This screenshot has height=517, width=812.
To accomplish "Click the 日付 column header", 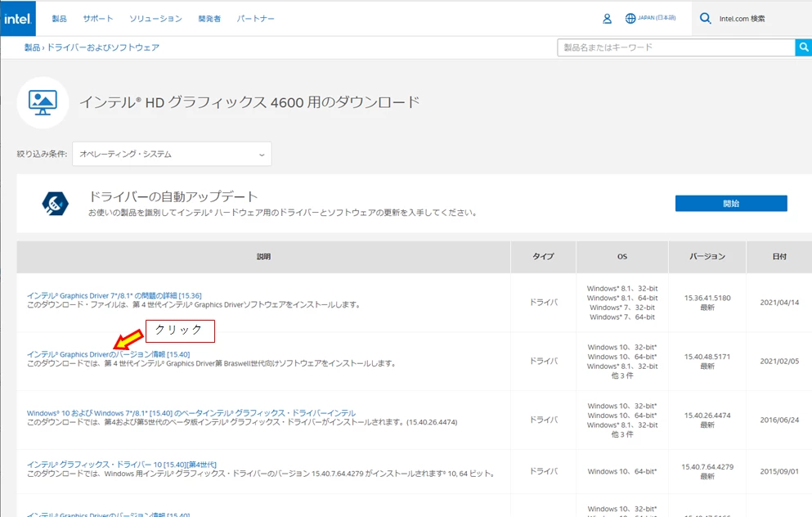I will [x=779, y=256].
